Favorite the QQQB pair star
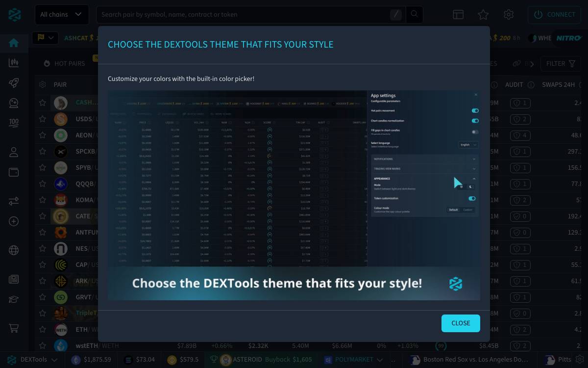 click(43, 184)
